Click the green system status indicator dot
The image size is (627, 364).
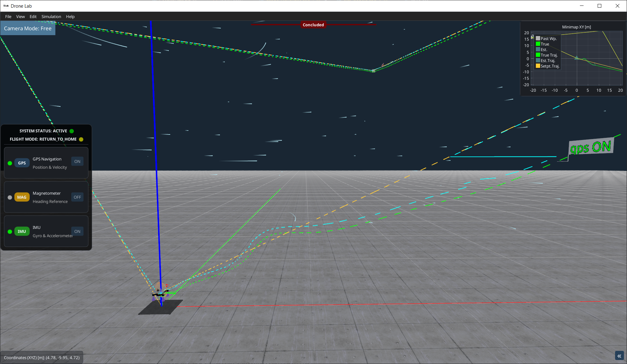point(72,131)
